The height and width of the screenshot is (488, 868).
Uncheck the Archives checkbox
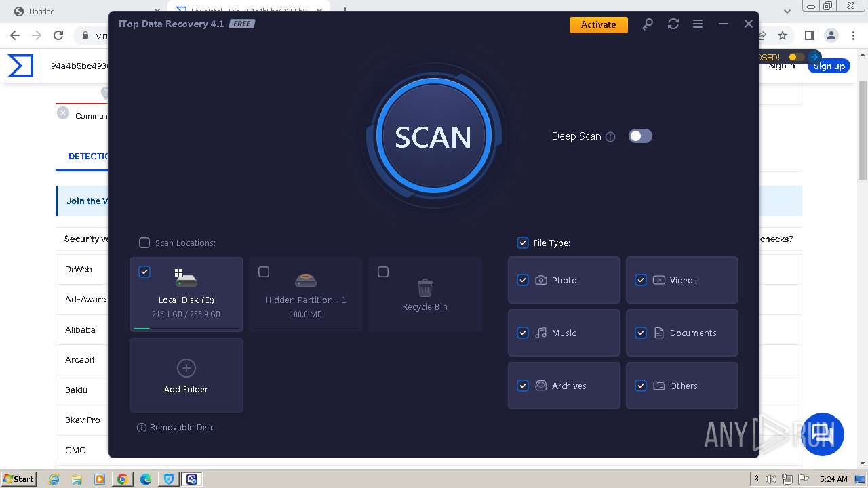click(523, 386)
